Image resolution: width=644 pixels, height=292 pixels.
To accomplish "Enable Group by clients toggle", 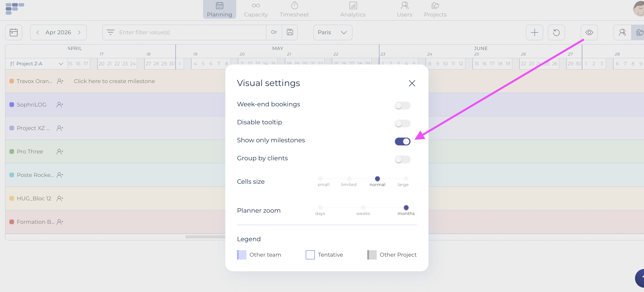I will pyautogui.click(x=402, y=159).
